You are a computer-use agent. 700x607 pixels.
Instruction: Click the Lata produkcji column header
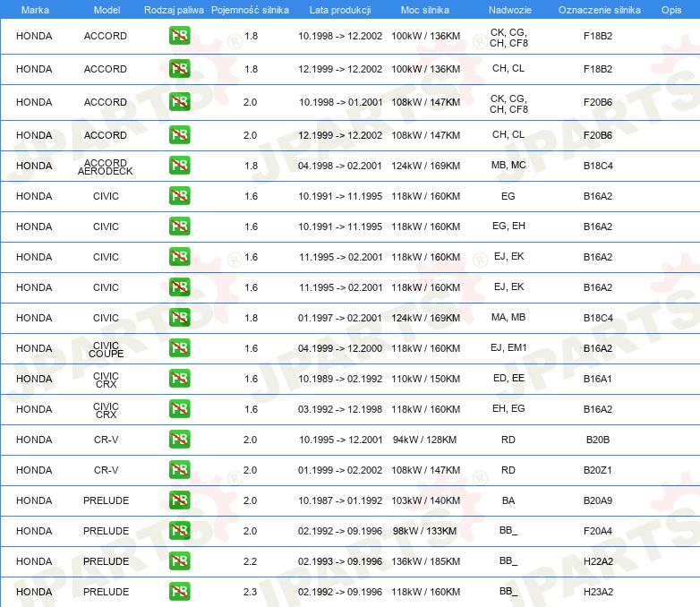tap(340, 10)
